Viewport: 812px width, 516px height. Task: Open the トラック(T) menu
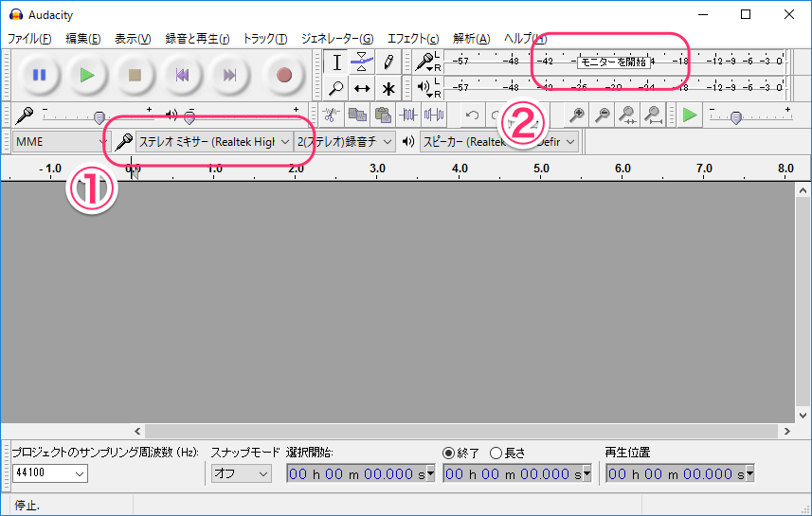265,38
